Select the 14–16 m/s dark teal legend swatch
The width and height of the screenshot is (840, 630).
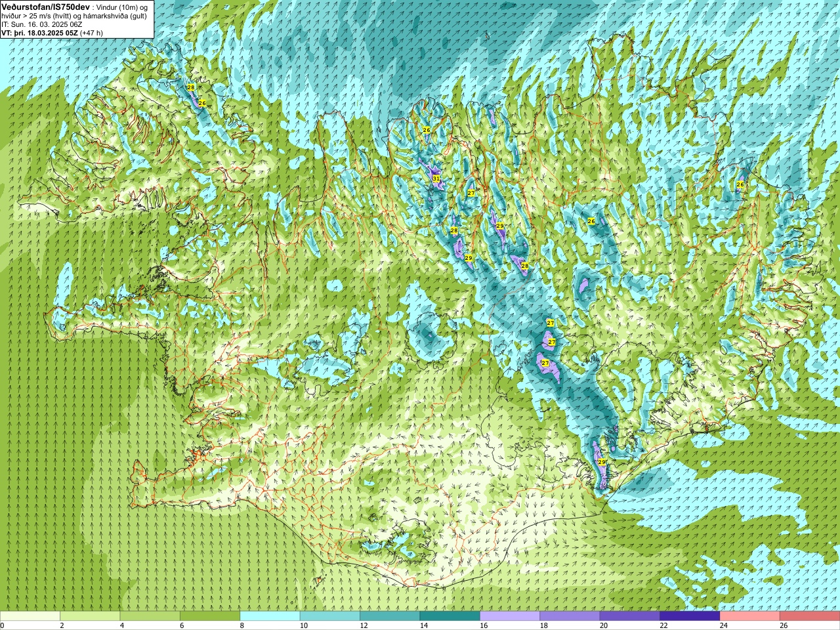[x=450, y=616]
